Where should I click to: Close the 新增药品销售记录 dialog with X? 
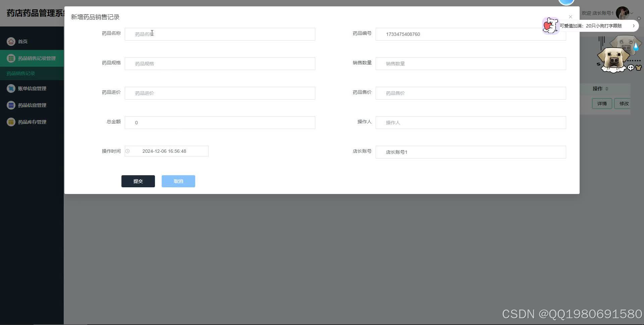(570, 17)
